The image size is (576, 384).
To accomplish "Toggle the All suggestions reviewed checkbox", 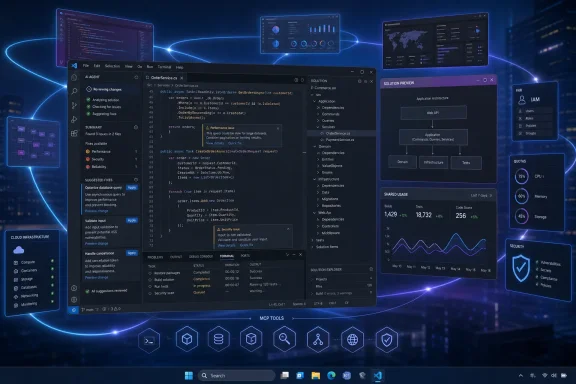I will [87, 291].
